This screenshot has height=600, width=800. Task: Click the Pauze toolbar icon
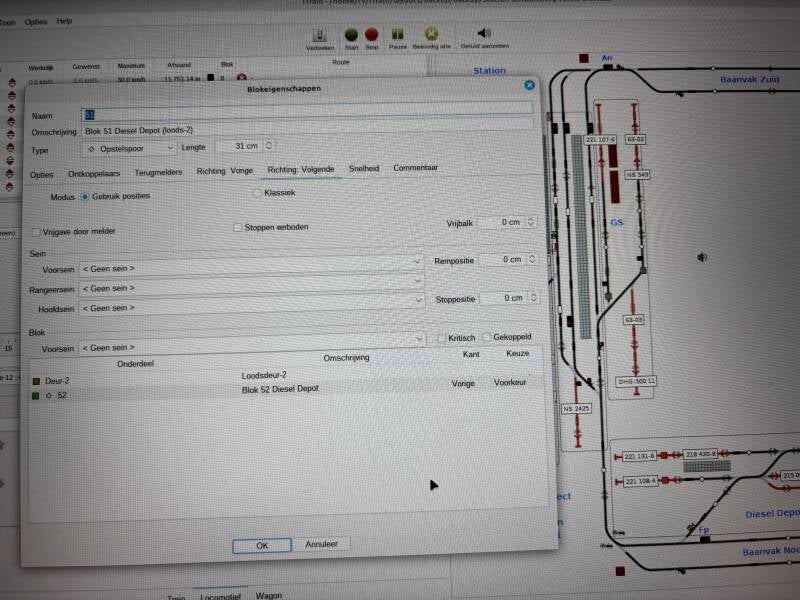397,34
